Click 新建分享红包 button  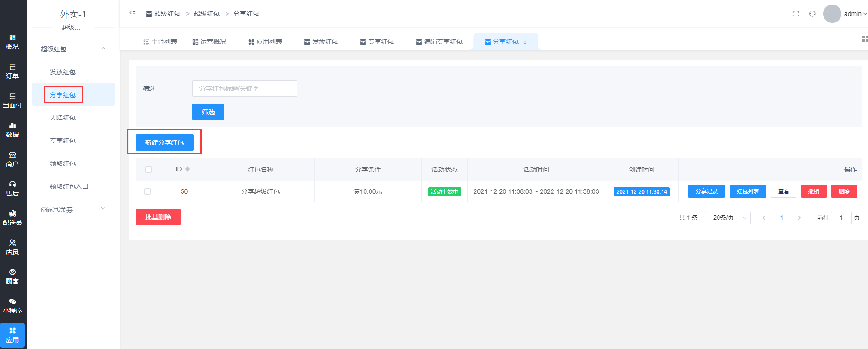[165, 142]
